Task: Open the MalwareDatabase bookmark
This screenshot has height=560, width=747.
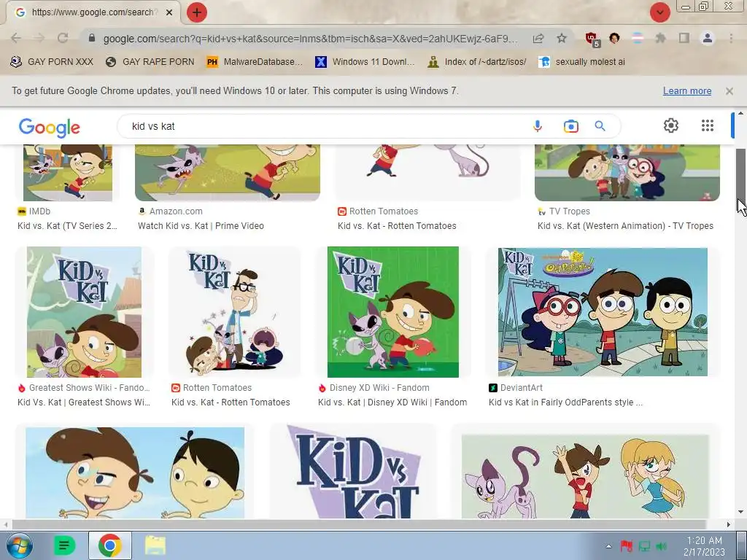Action: [x=255, y=61]
